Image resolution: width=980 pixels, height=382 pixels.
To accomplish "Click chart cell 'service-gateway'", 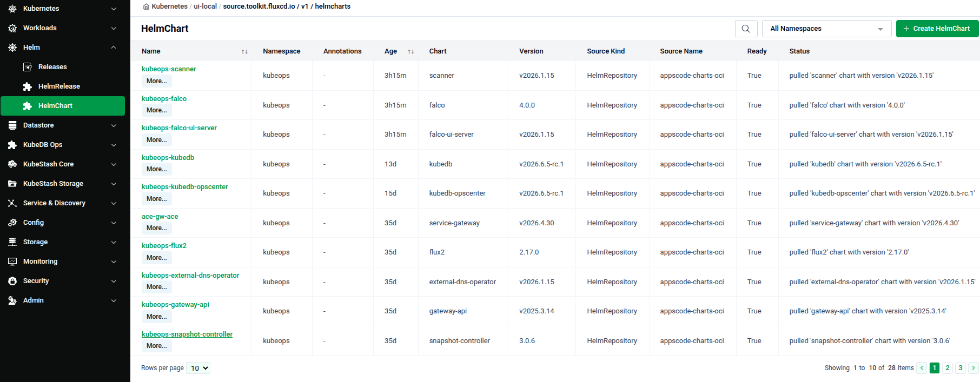I will click(x=454, y=223).
